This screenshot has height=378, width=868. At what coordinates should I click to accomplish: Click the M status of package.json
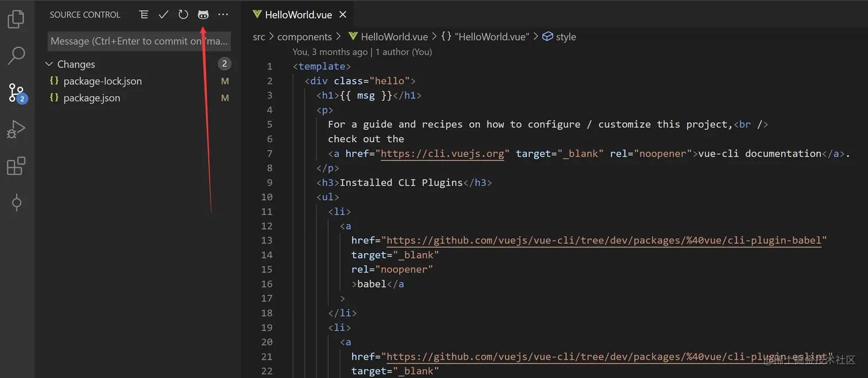(x=225, y=98)
